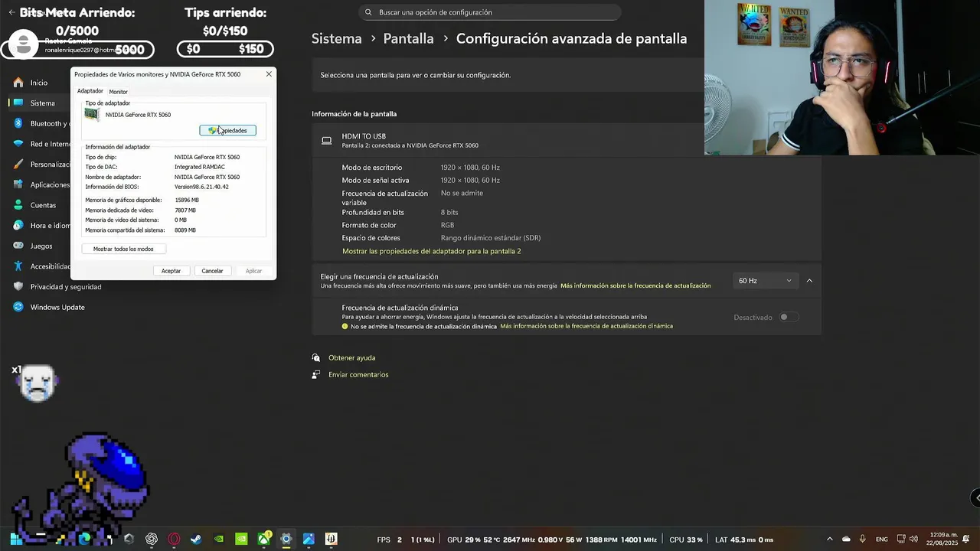Open Steam from the taskbar
The width and height of the screenshot is (980, 551).
(196, 540)
